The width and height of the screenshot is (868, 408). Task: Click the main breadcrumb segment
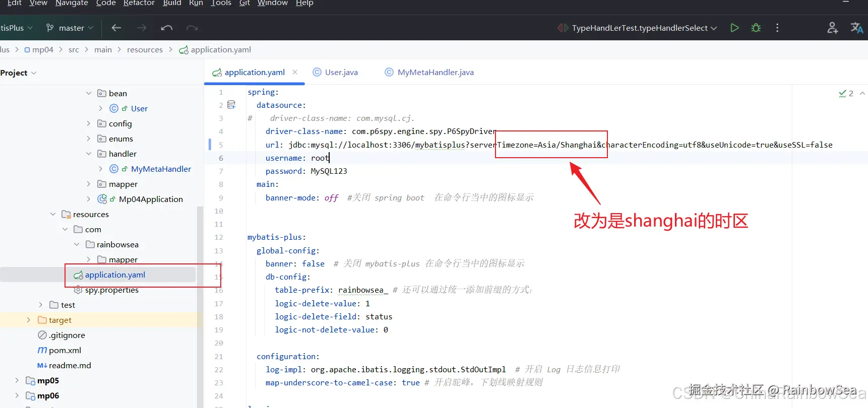point(103,49)
